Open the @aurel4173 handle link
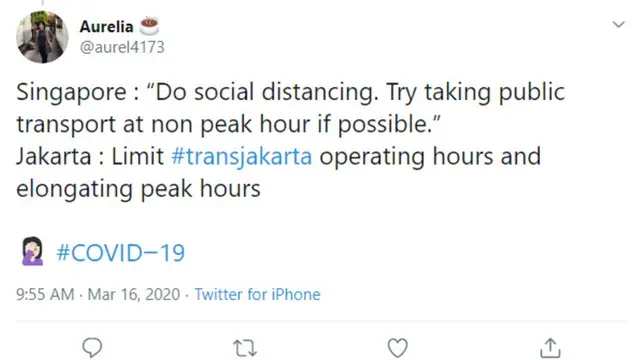Viewport: 640px width, 360px height. point(122,47)
